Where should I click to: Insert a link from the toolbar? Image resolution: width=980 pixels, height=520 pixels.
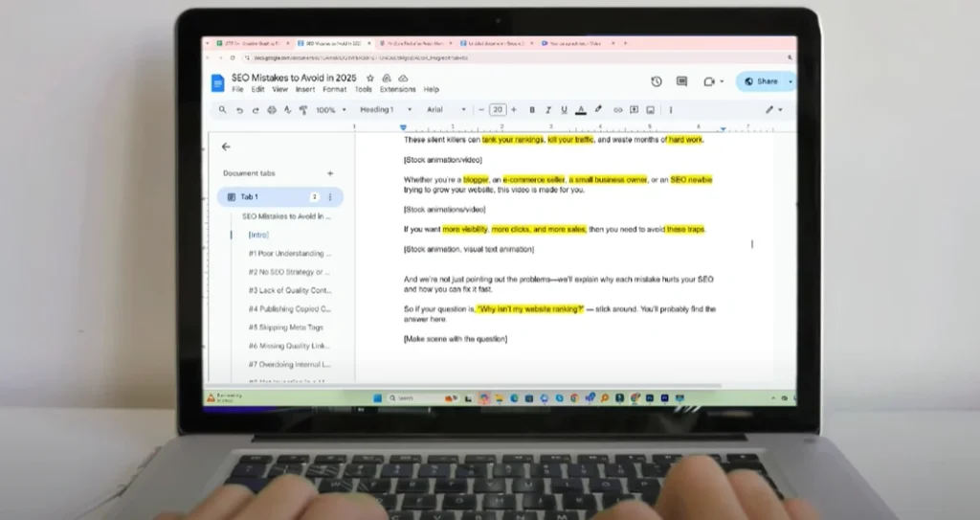pos(617,110)
